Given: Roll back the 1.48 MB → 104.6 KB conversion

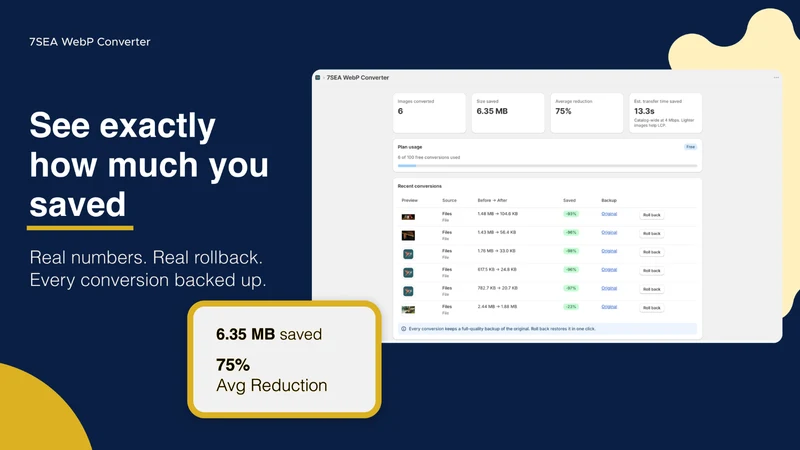Looking at the screenshot, I should point(652,215).
